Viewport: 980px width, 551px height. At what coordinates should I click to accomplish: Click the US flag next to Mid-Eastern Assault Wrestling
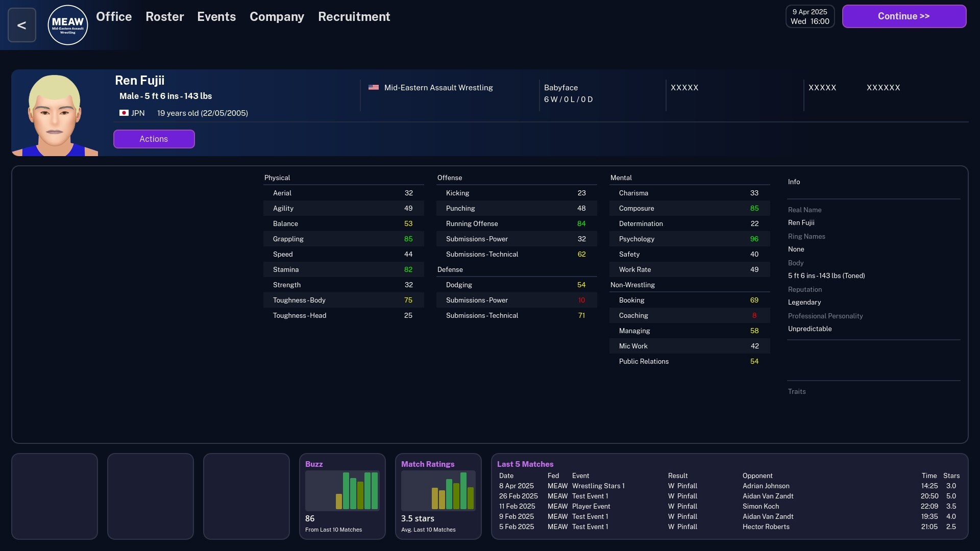coord(374,87)
